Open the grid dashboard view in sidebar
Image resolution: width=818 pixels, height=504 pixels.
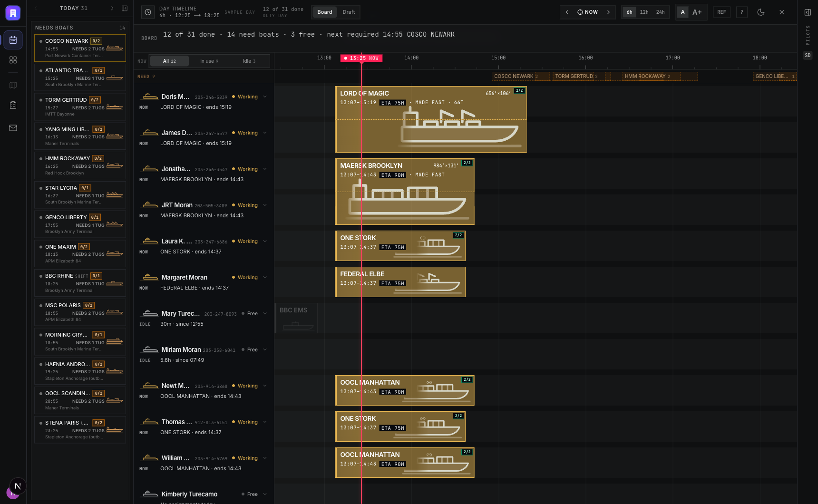(13, 60)
